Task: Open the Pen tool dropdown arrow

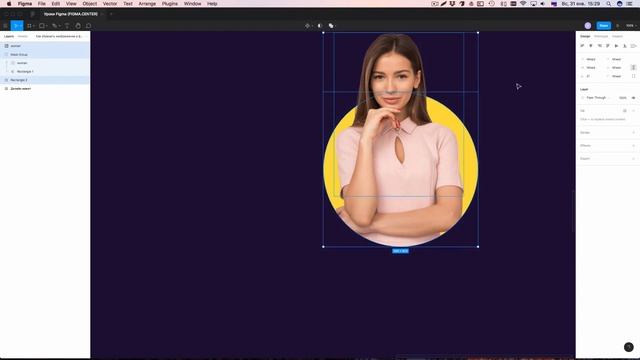Action: [59, 26]
